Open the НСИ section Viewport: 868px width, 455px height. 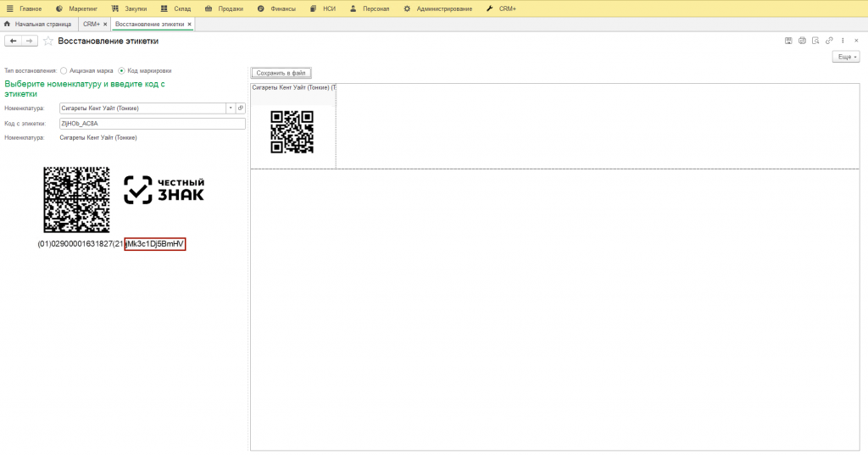(x=323, y=8)
